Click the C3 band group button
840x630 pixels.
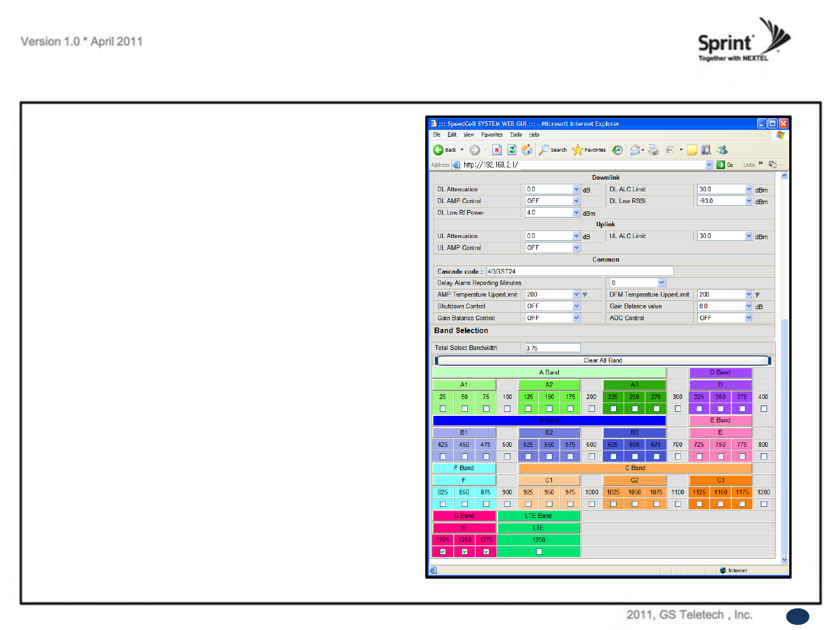pyautogui.click(x=720, y=481)
